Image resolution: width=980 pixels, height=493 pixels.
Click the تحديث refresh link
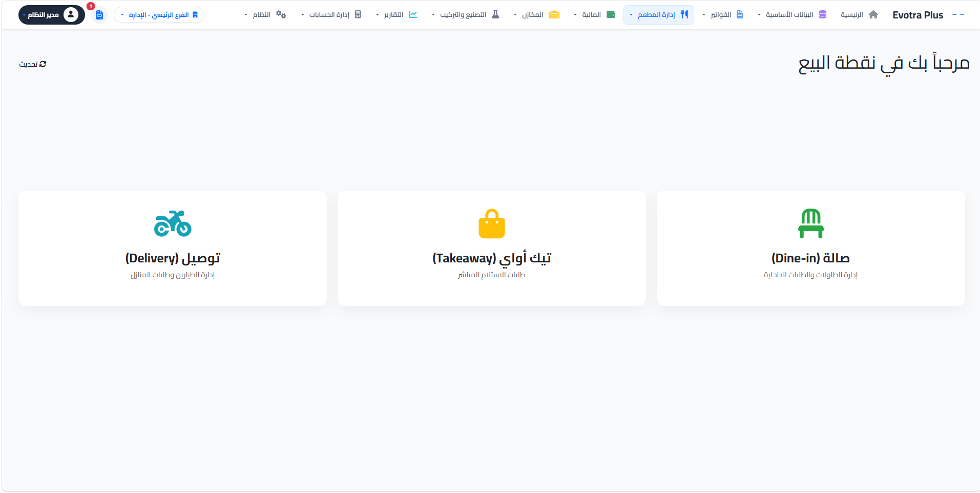[33, 64]
